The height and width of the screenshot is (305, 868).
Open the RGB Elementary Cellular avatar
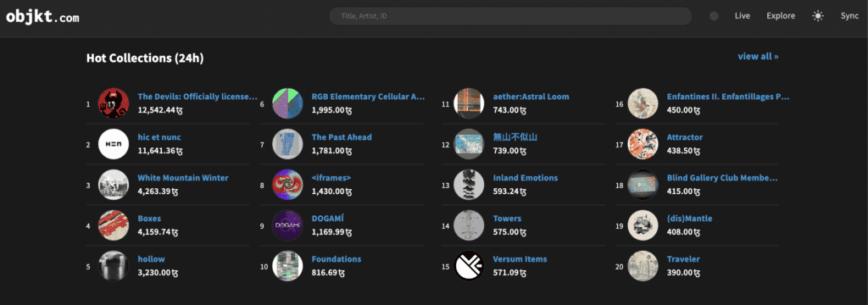(288, 103)
